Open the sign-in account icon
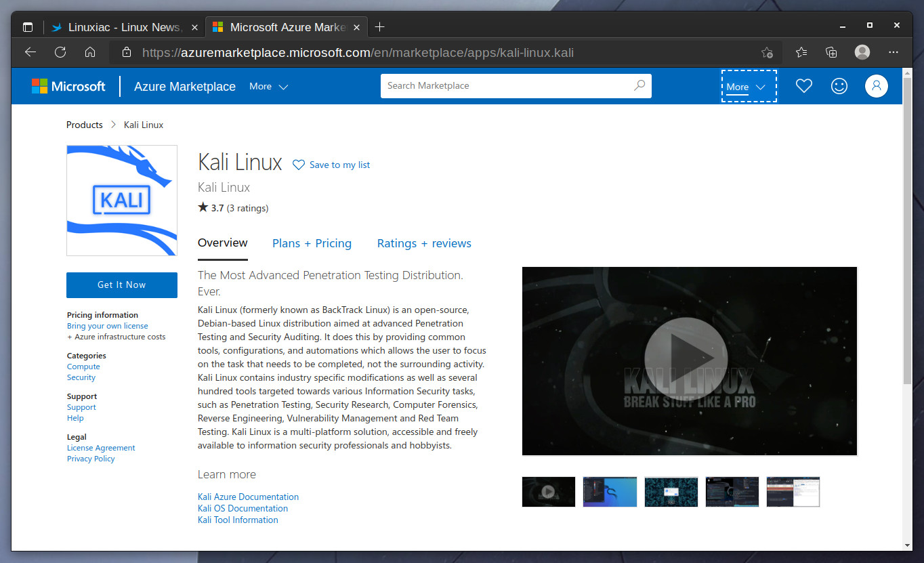The height and width of the screenshot is (563, 924). pos(877,86)
